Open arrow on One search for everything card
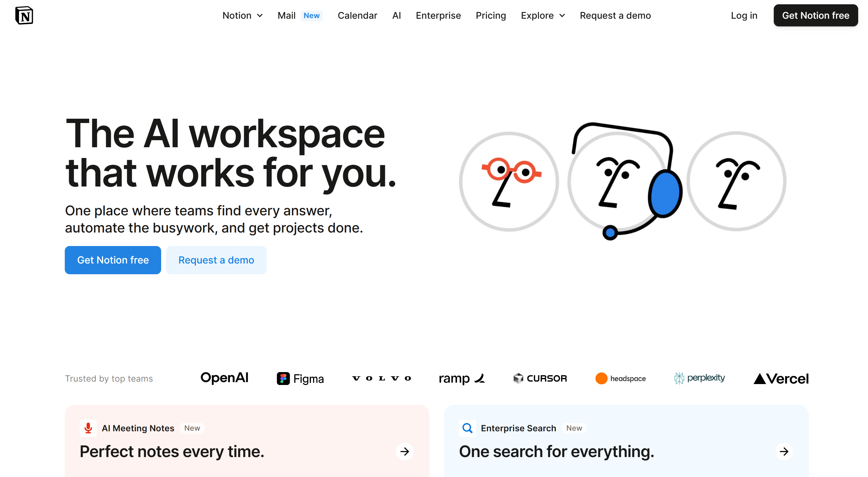 coord(784,452)
